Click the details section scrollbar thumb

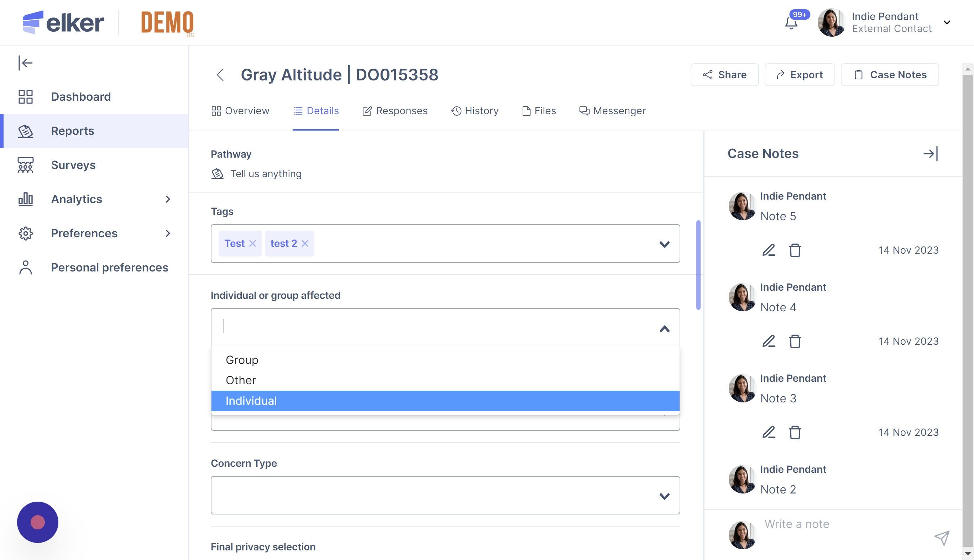[698, 265]
